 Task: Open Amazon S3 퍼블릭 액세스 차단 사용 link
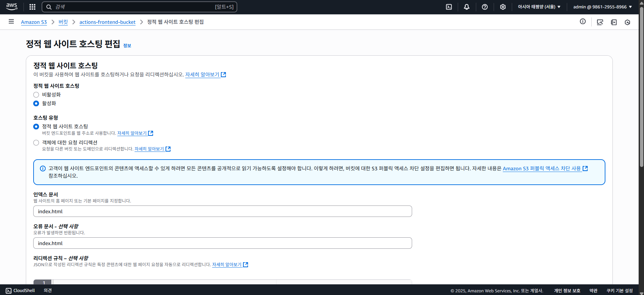[x=542, y=168]
